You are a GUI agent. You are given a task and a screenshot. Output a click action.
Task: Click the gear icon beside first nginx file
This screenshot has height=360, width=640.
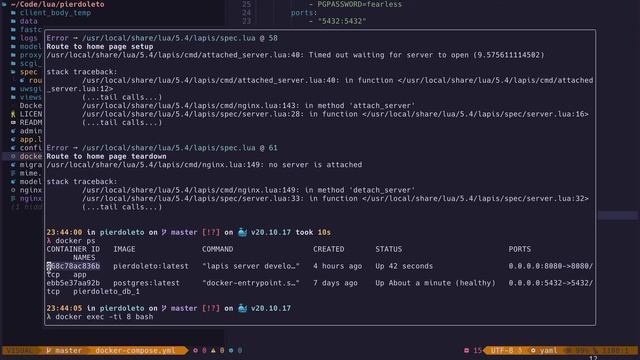point(13,190)
